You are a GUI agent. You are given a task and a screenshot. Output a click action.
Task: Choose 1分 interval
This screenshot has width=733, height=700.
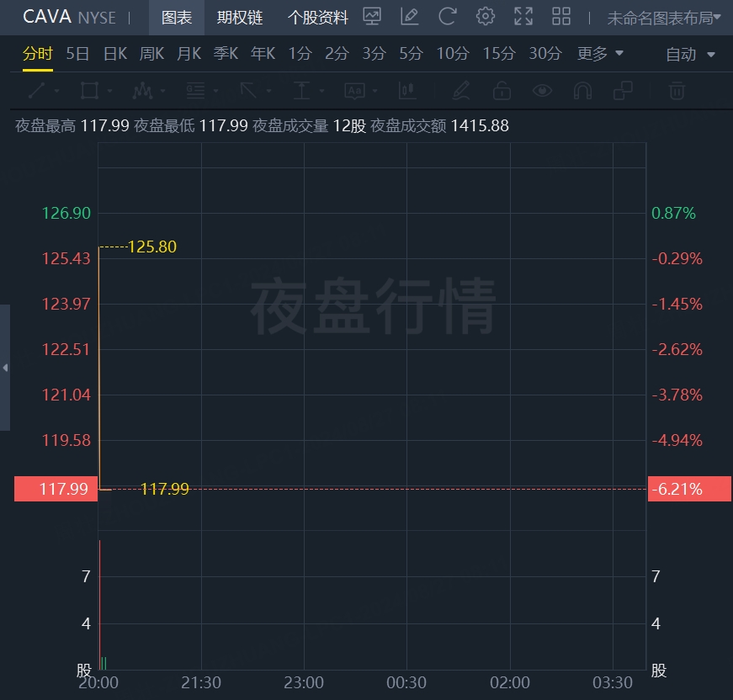[x=300, y=54]
